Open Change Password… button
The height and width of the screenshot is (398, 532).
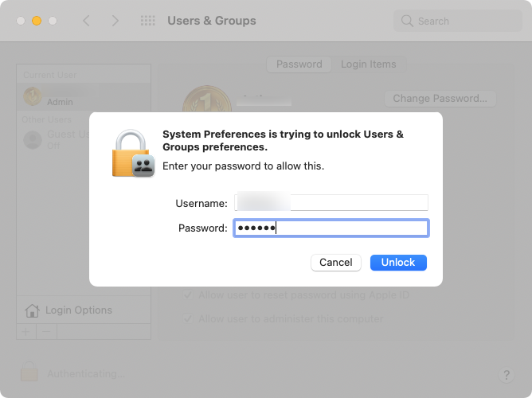click(440, 99)
